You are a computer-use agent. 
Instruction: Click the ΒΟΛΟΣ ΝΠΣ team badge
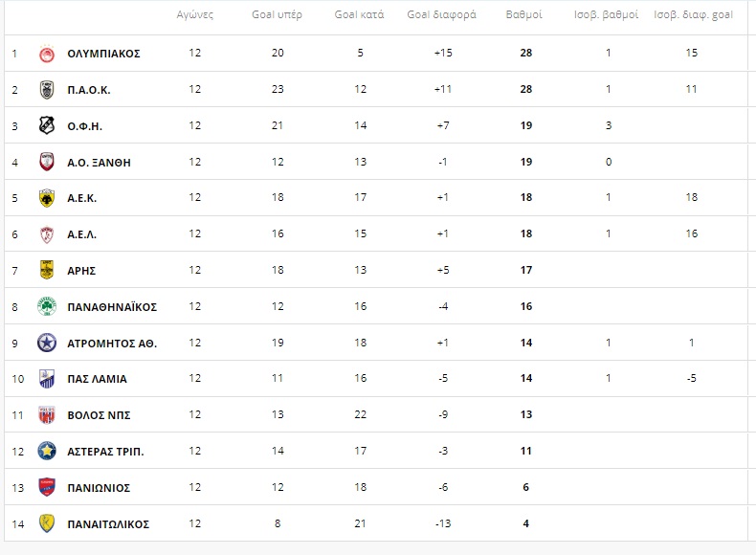(x=47, y=415)
